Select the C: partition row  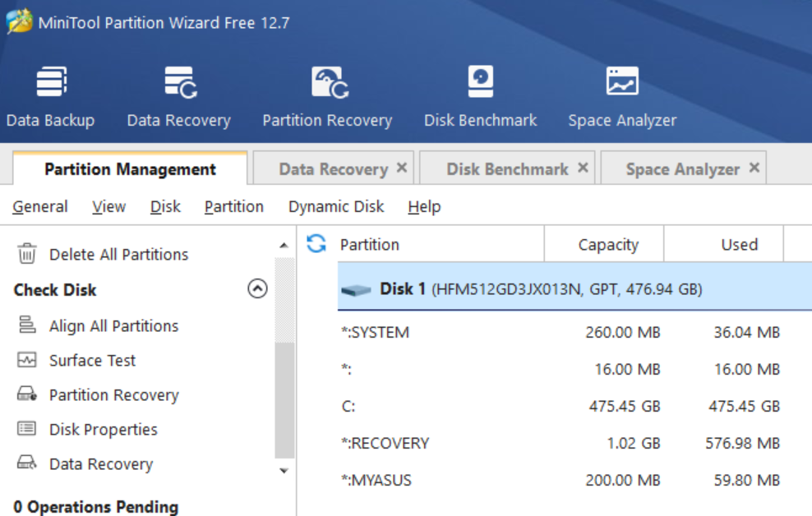574,406
